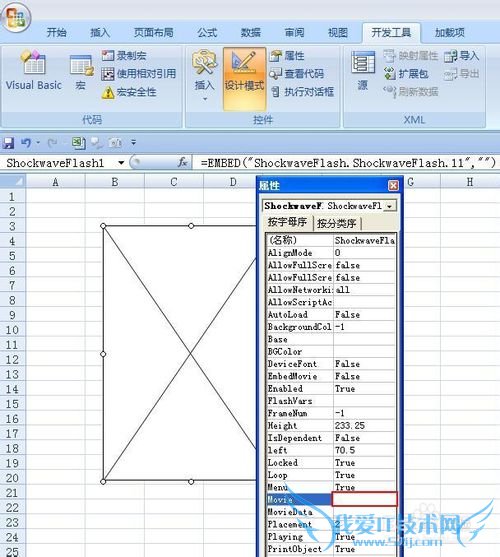The width and height of the screenshot is (500, 557).
Task: Click in the formula bar EMBED text
Action: (x=348, y=163)
